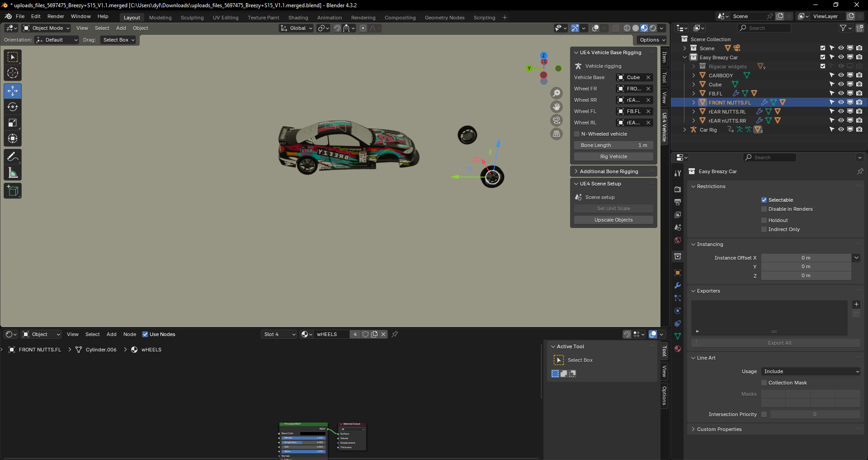Open the File menu

pyautogui.click(x=20, y=16)
